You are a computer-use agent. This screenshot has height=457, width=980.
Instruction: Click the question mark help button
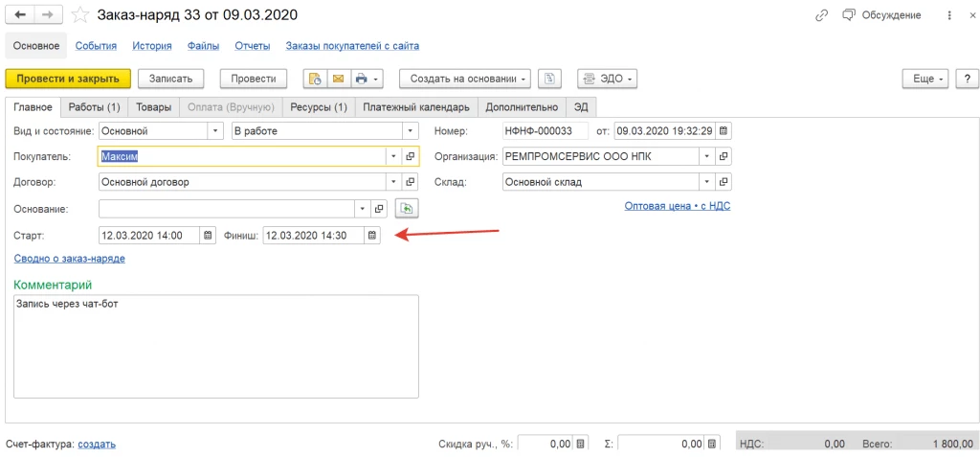pos(967,79)
